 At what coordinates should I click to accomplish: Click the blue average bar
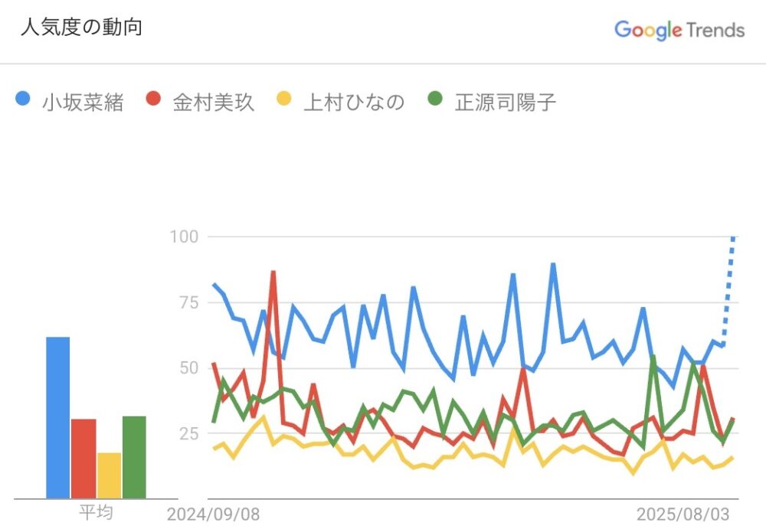click(58, 417)
